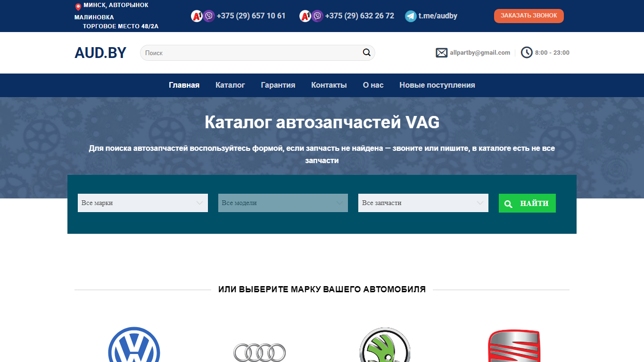Image resolution: width=644 pixels, height=362 pixels.
Task: Open the Telegram icon
Action: 411,16
